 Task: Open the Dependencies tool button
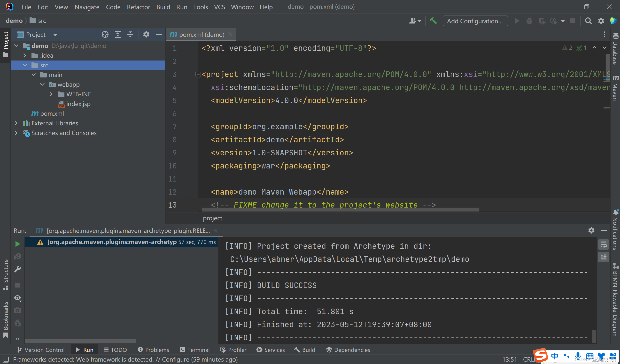coord(348,349)
